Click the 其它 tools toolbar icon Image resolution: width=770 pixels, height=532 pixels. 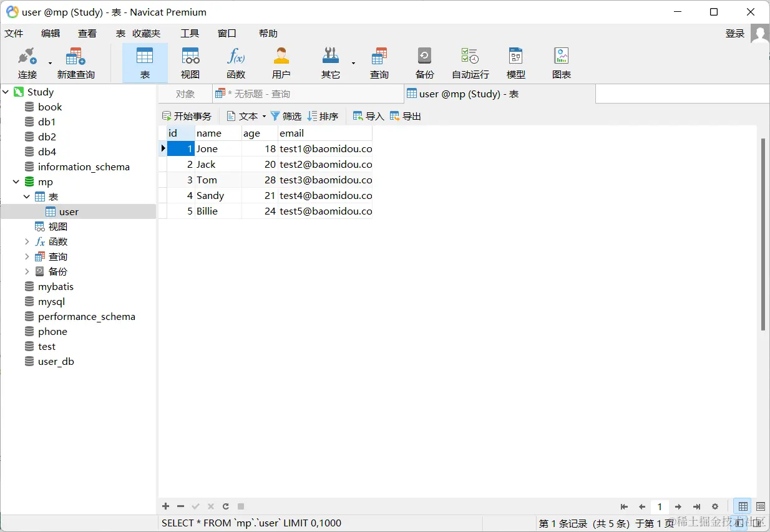pos(331,63)
